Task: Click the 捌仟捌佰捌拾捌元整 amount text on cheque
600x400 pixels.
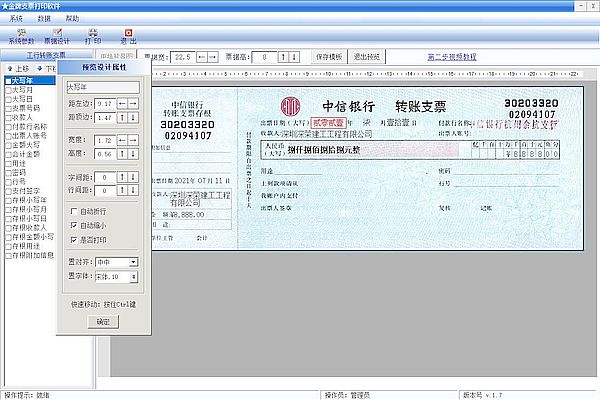Action: point(324,150)
